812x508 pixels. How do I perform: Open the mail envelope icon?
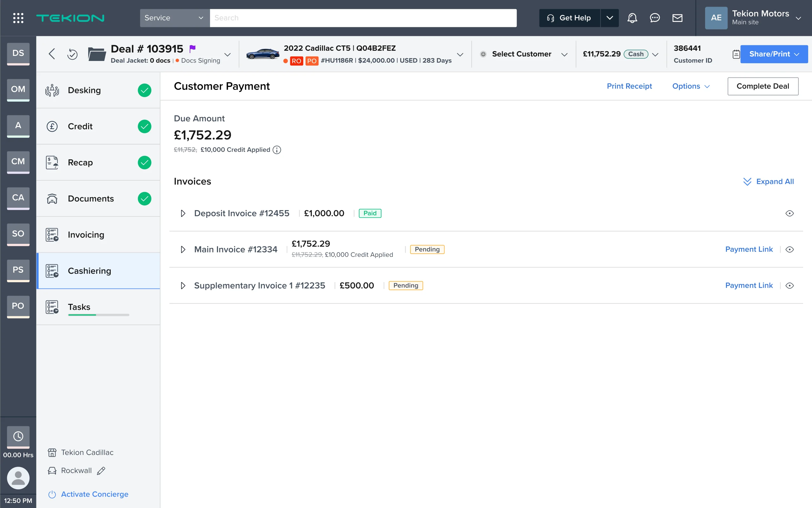(677, 18)
